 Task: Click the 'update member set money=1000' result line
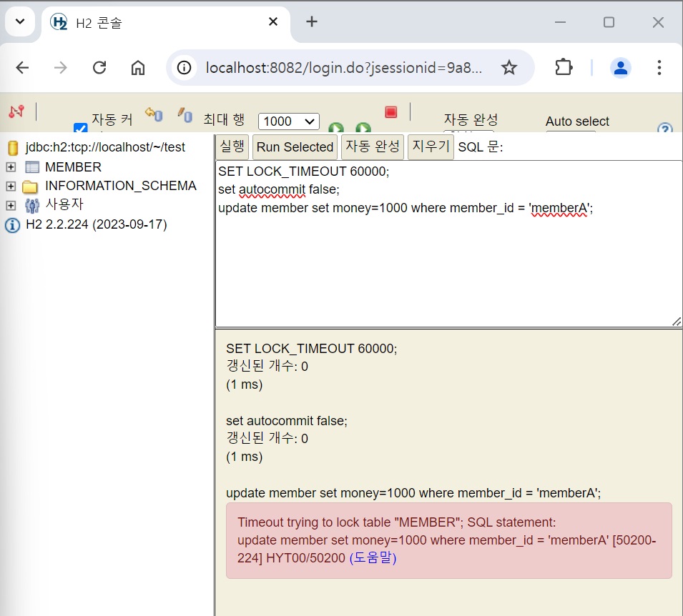[413, 493]
